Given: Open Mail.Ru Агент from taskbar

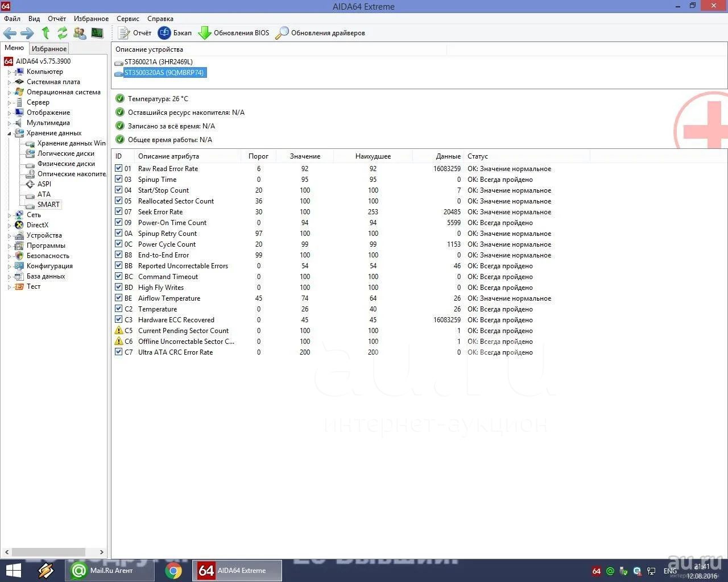Looking at the screenshot, I should point(110,571).
